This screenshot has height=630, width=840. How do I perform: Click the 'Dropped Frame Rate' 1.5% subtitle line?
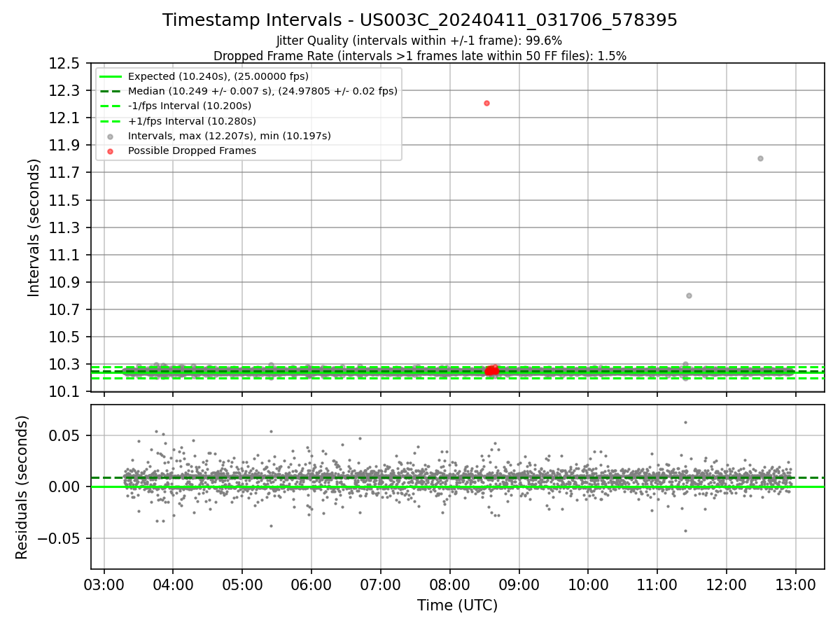click(x=420, y=56)
